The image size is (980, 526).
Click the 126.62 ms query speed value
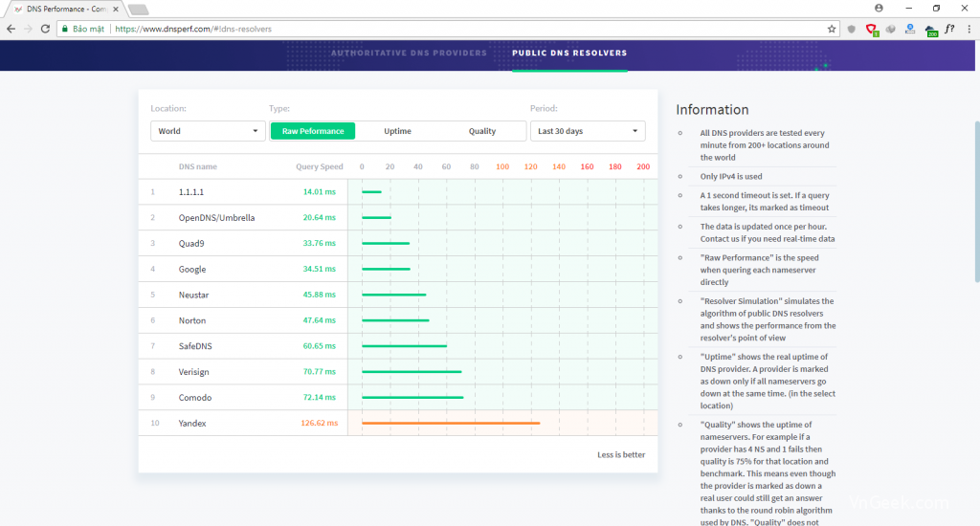click(x=319, y=423)
